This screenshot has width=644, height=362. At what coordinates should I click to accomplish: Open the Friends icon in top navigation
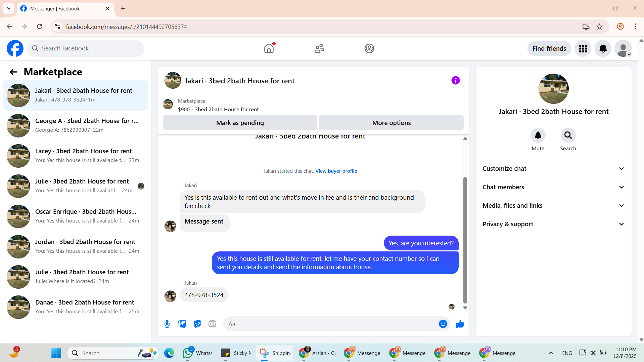coord(319,48)
